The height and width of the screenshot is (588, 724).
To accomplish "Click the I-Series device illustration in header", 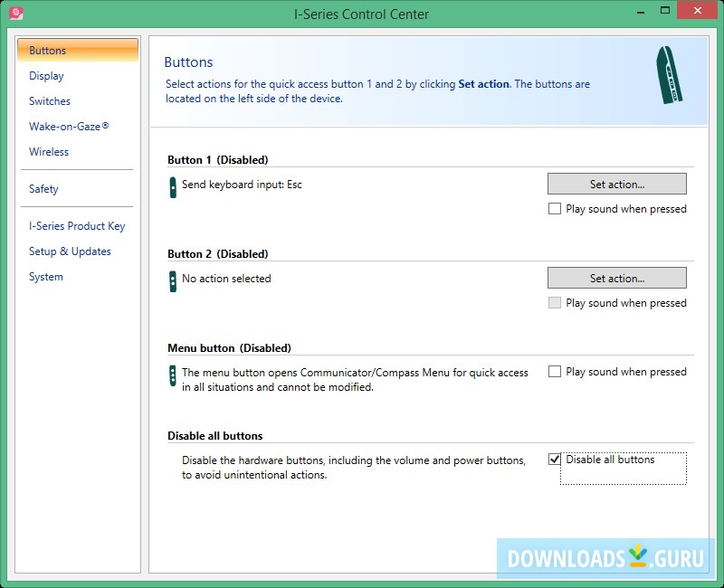I will pos(669,75).
